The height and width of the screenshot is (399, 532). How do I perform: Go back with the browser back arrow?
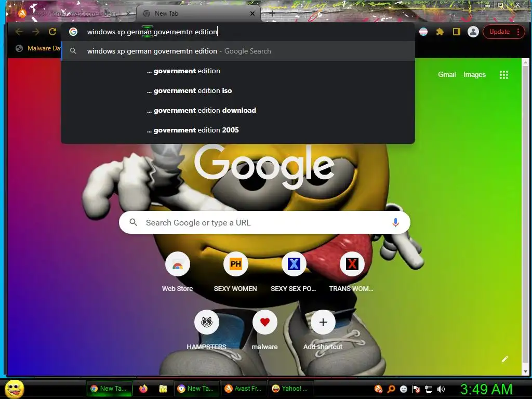(x=19, y=32)
